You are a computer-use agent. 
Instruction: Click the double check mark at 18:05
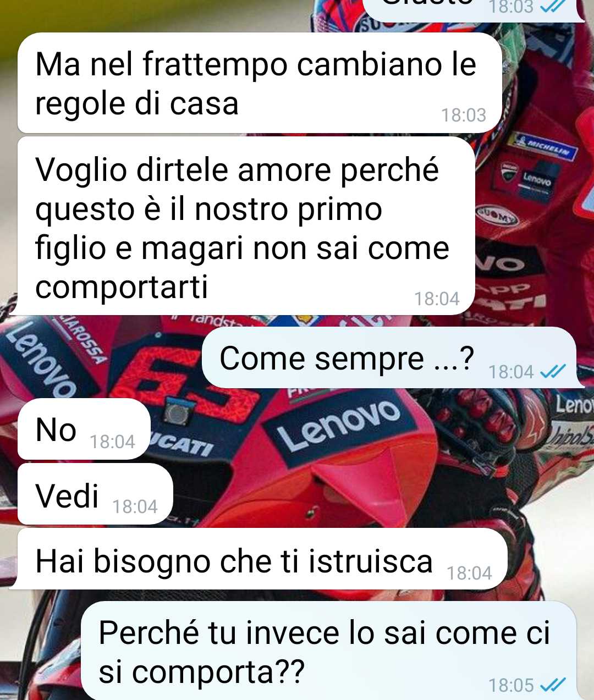(x=553, y=685)
